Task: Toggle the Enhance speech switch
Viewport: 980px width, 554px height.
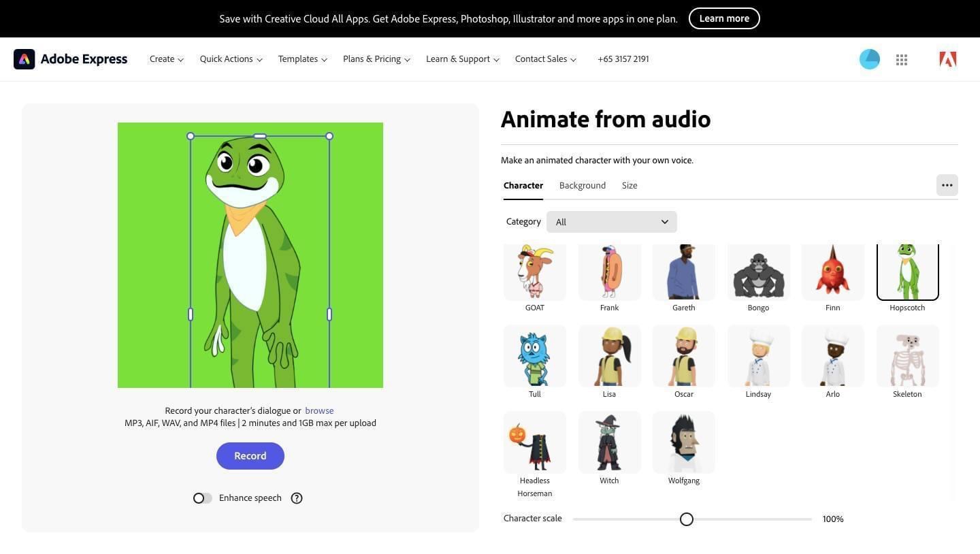Action: (202, 498)
